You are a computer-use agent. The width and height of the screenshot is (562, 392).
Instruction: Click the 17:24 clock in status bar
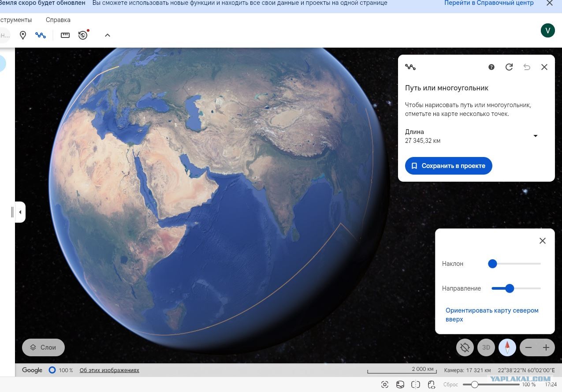point(551,385)
